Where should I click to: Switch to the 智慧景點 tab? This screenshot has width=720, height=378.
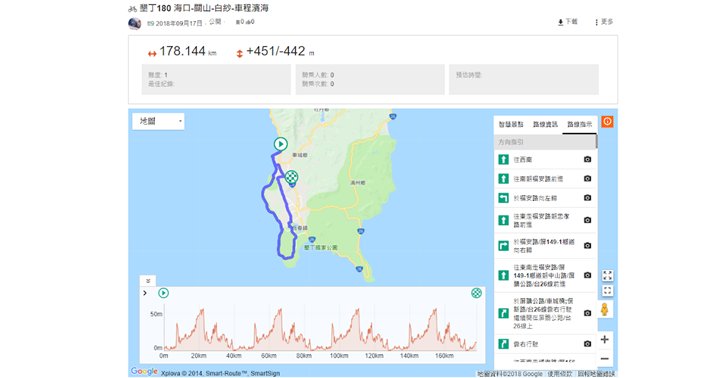pos(511,124)
